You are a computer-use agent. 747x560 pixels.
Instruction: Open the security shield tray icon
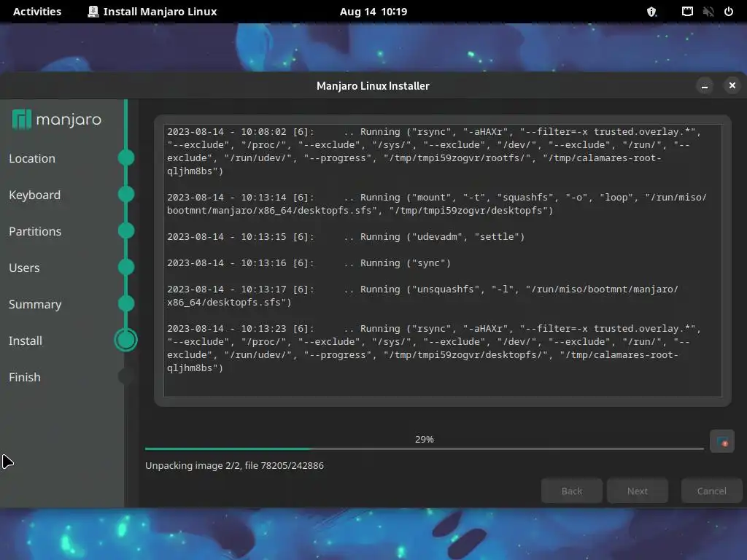pos(651,12)
